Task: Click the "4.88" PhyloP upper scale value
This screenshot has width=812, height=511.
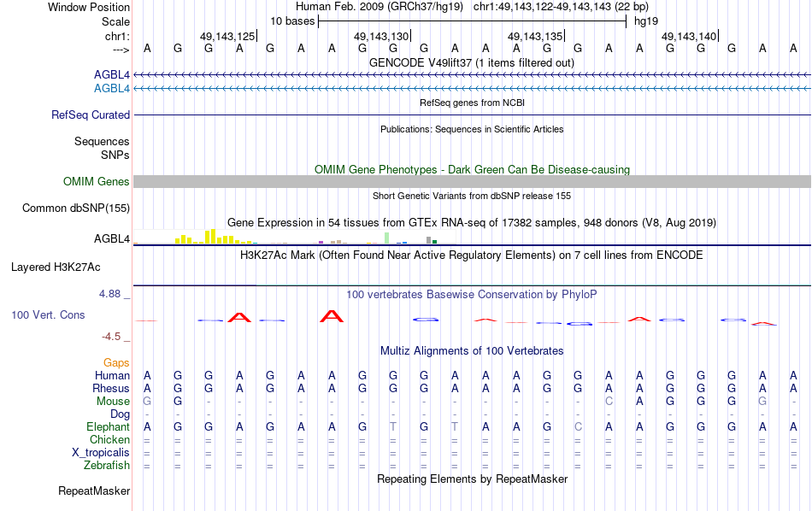Action: pyautogui.click(x=109, y=294)
